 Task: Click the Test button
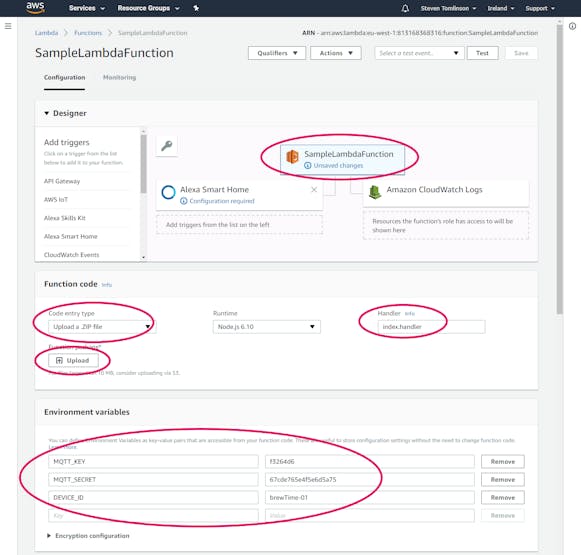tap(482, 53)
